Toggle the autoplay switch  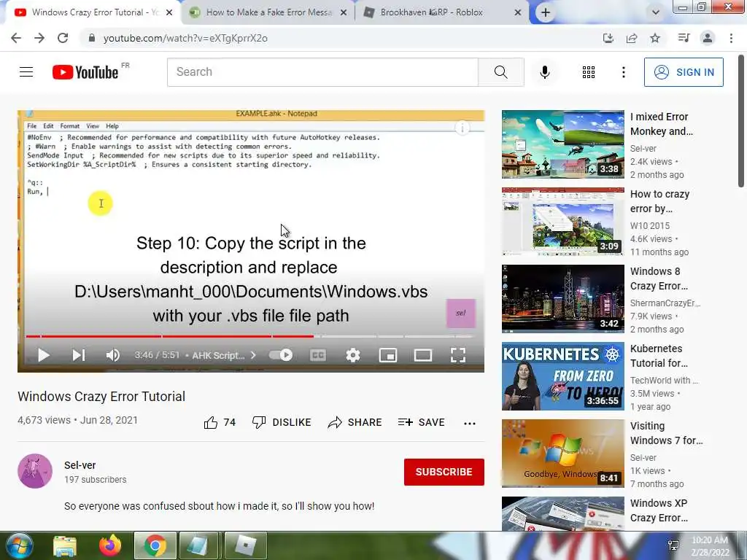281,355
